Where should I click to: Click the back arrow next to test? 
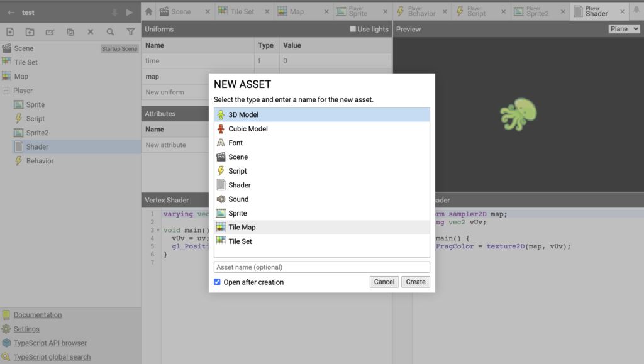point(11,13)
